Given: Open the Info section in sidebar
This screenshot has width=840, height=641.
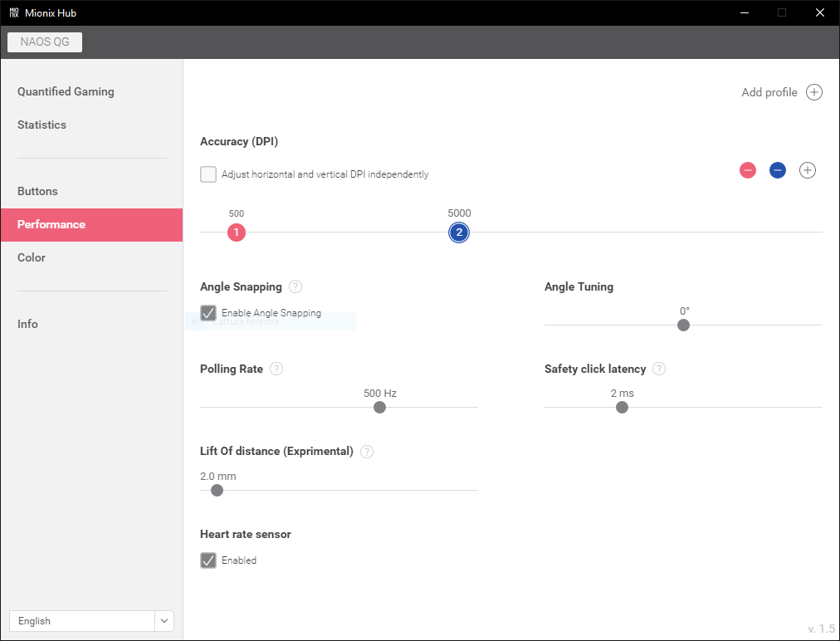Looking at the screenshot, I should point(27,324).
